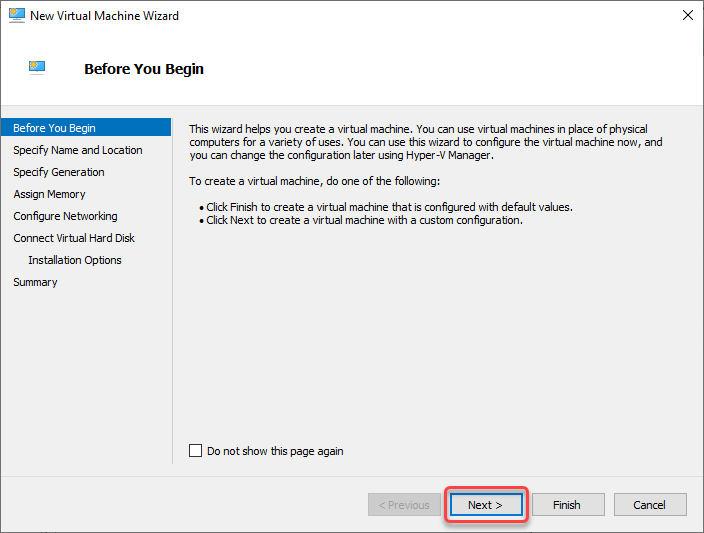Close the New Virtual Machine Wizard window
The image size is (704, 533).
[x=687, y=15]
